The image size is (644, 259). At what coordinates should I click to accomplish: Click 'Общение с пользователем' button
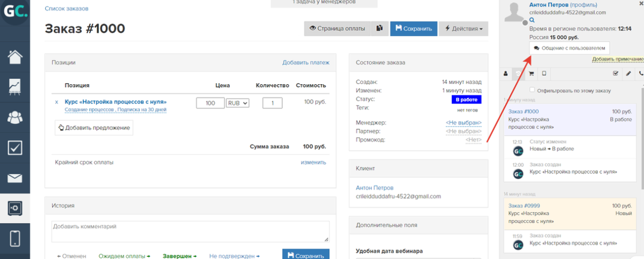pyautogui.click(x=569, y=48)
